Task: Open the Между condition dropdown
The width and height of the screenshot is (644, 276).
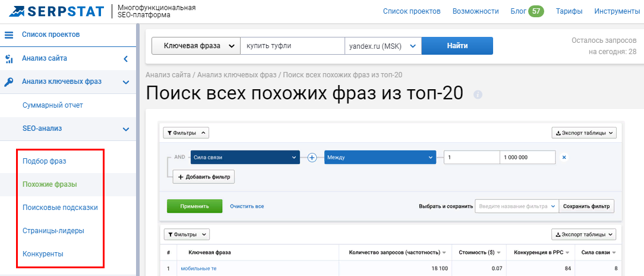Action: [x=380, y=158]
